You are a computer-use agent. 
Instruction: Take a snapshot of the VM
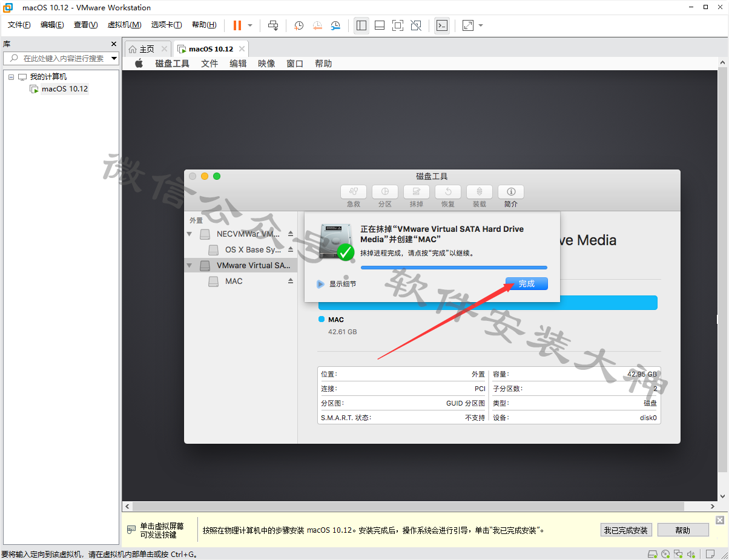(x=299, y=25)
